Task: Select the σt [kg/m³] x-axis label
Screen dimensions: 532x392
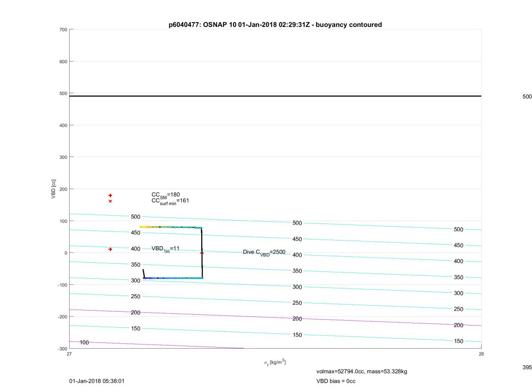Action: point(275,362)
